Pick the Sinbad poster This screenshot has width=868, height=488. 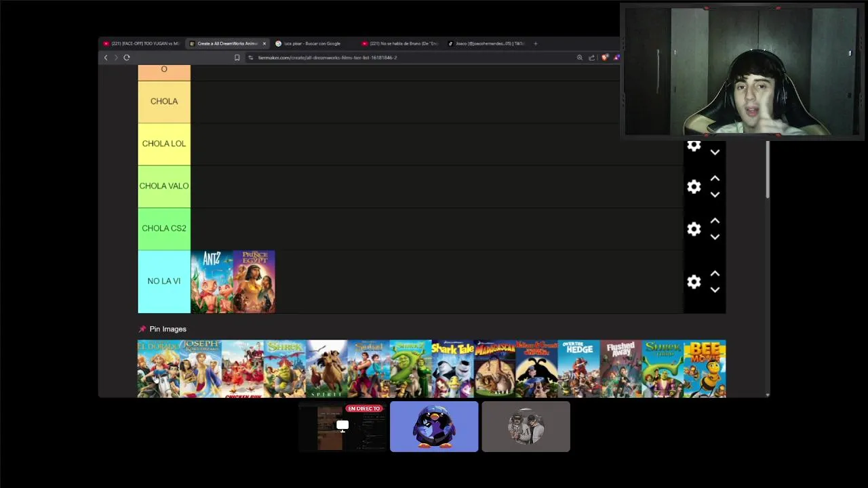click(x=368, y=369)
